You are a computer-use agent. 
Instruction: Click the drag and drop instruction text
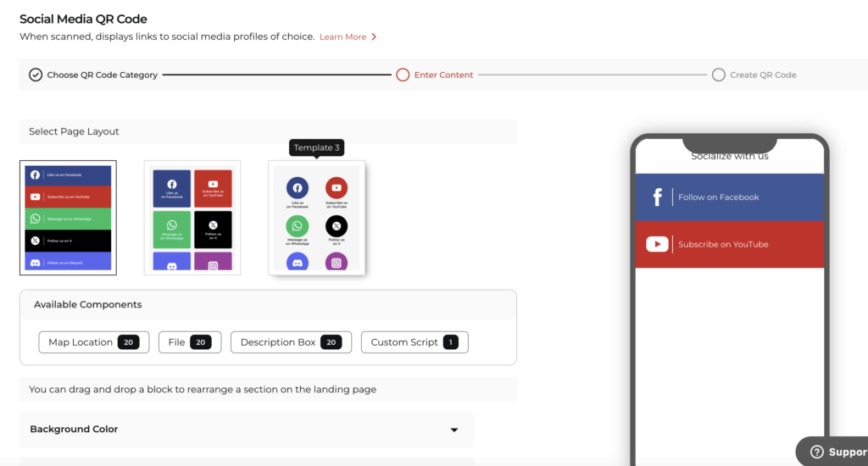coord(203,389)
